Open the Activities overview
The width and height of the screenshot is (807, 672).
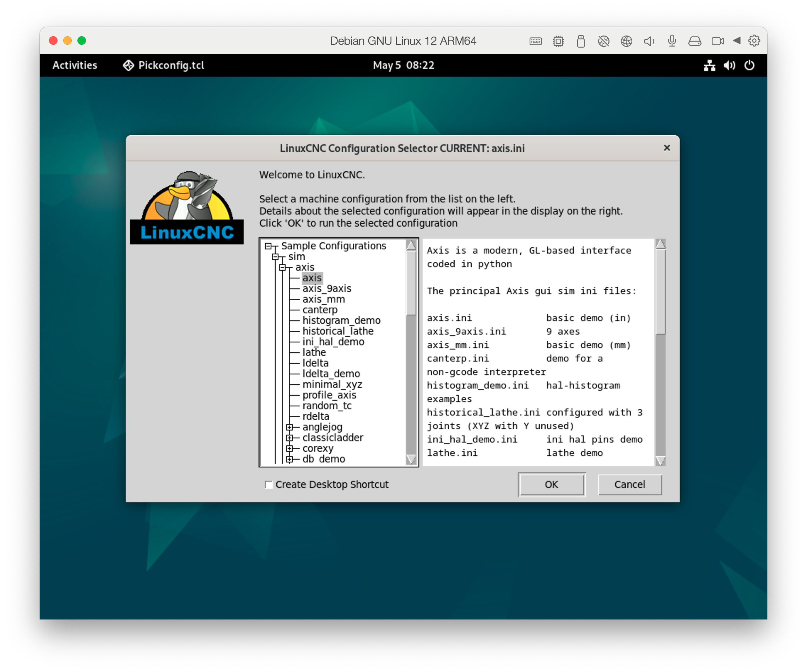pyautogui.click(x=75, y=65)
